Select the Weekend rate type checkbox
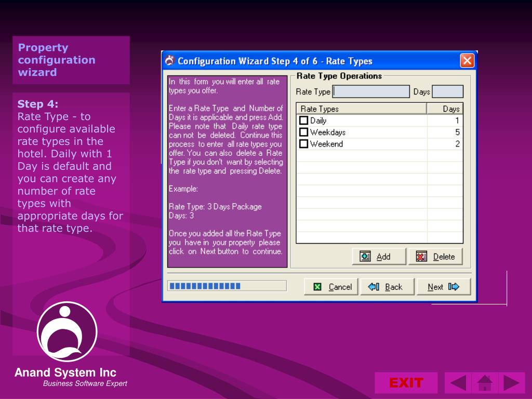 click(303, 144)
